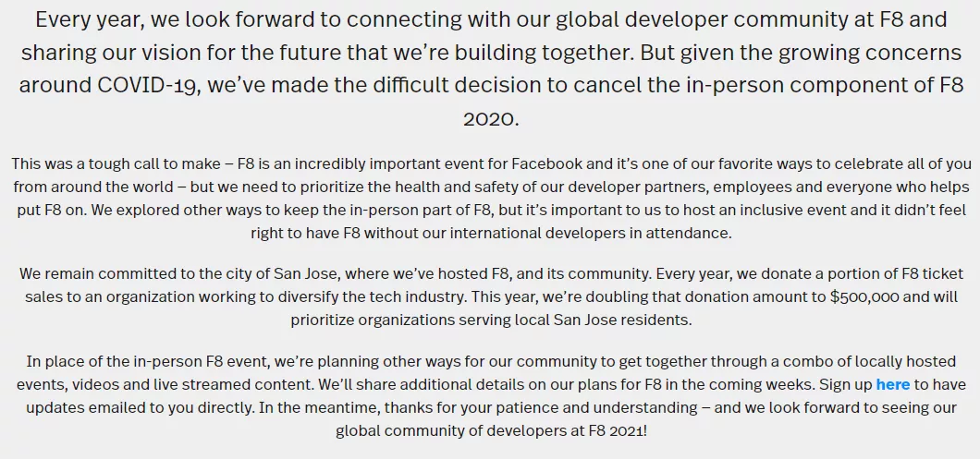Click the "COVID-19" text in the heading
This screenshot has height=459, width=980.
pyautogui.click(x=149, y=85)
